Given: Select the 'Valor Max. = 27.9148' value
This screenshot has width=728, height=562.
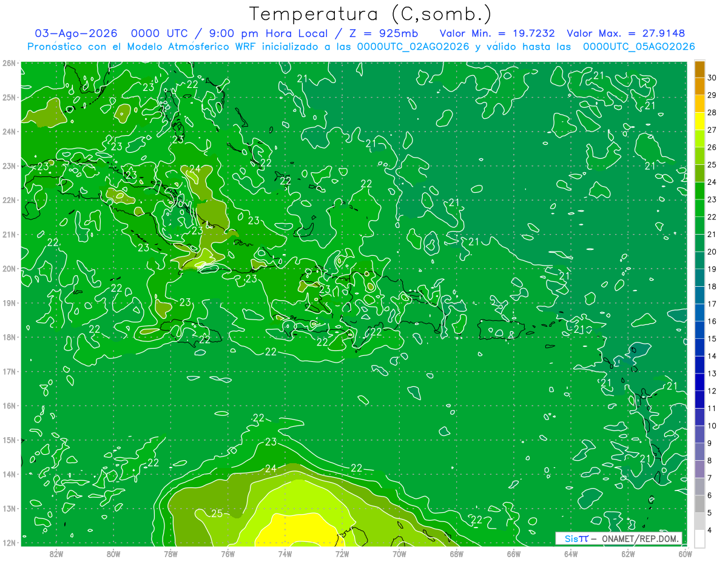Looking at the screenshot, I should tap(626, 34).
